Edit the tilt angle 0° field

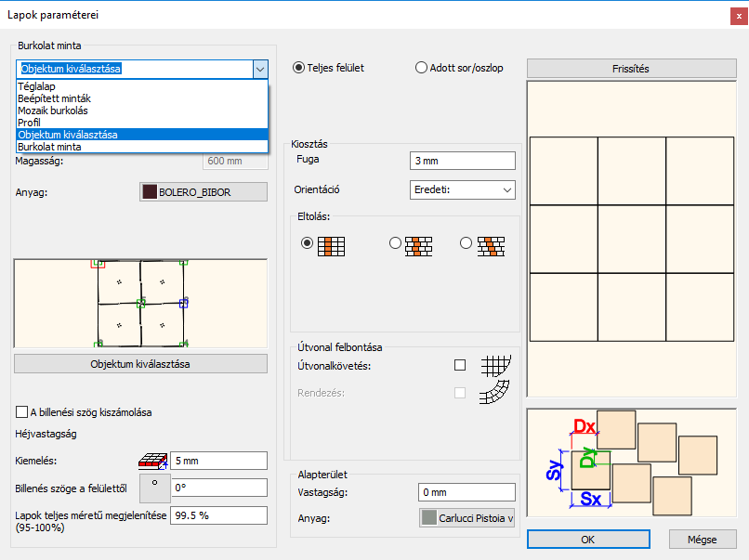pyautogui.click(x=219, y=488)
